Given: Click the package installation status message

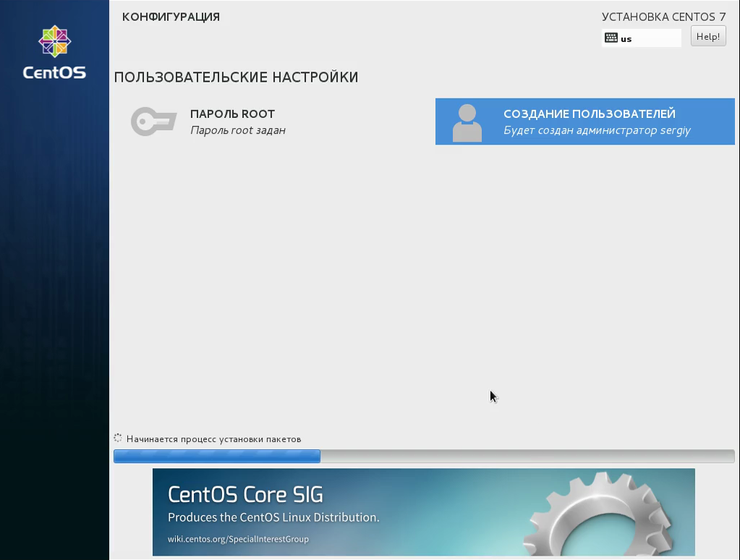Looking at the screenshot, I should [x=214, y=439].
